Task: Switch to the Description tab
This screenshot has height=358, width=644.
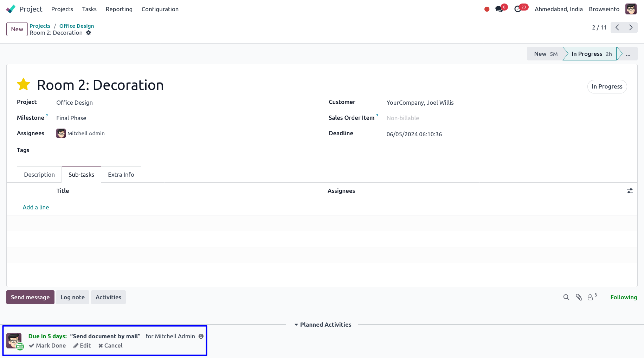Action: (39, 175)
